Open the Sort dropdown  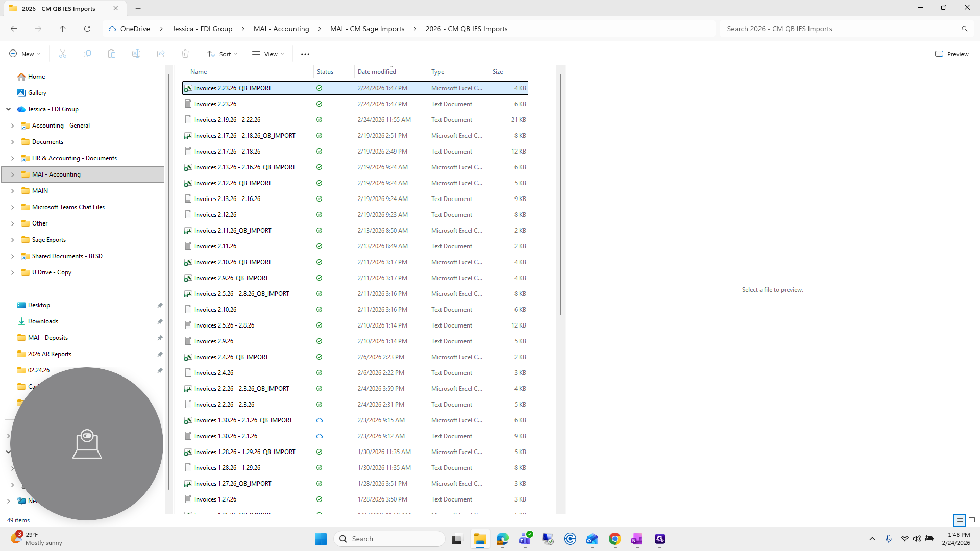(x=223, y=54)
